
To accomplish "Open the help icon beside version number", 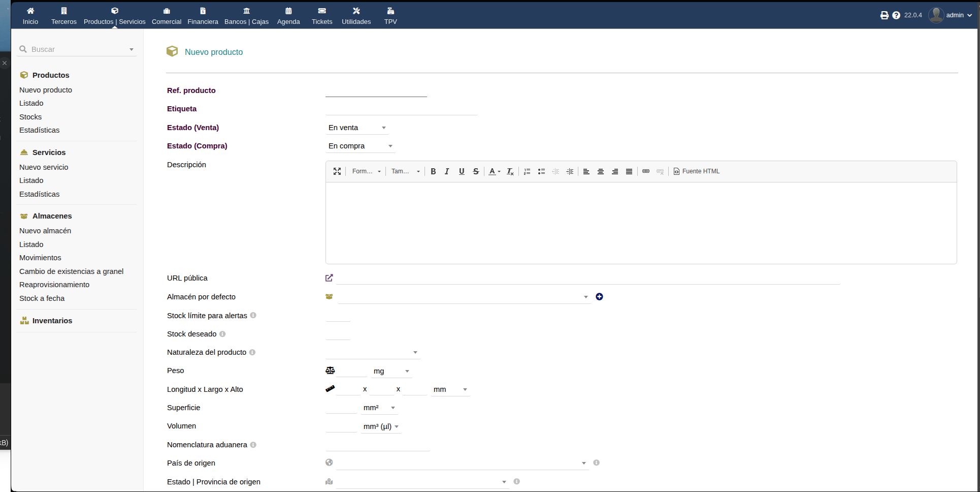I will coord(896,15).
